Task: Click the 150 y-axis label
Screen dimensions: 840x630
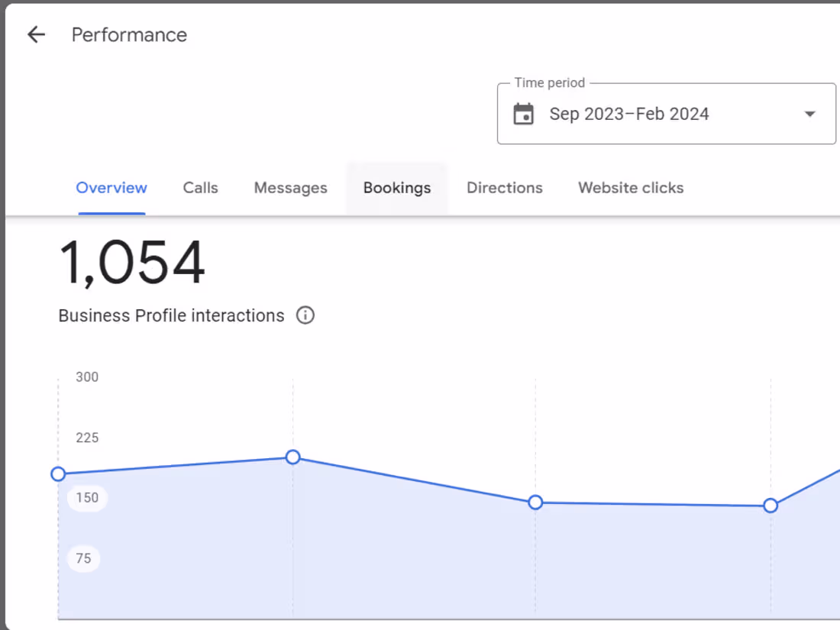Action: tap(87, 498)
